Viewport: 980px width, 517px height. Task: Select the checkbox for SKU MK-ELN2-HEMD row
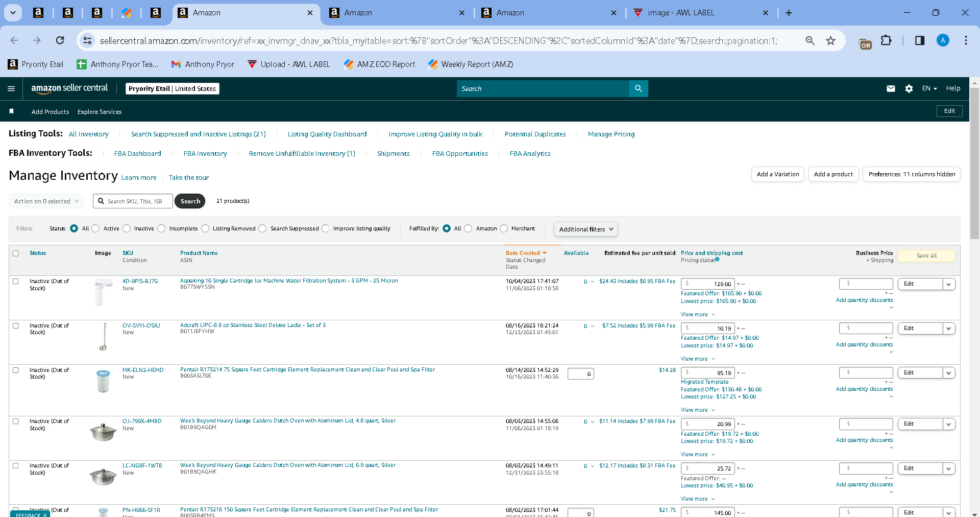[x=16, y=370]
